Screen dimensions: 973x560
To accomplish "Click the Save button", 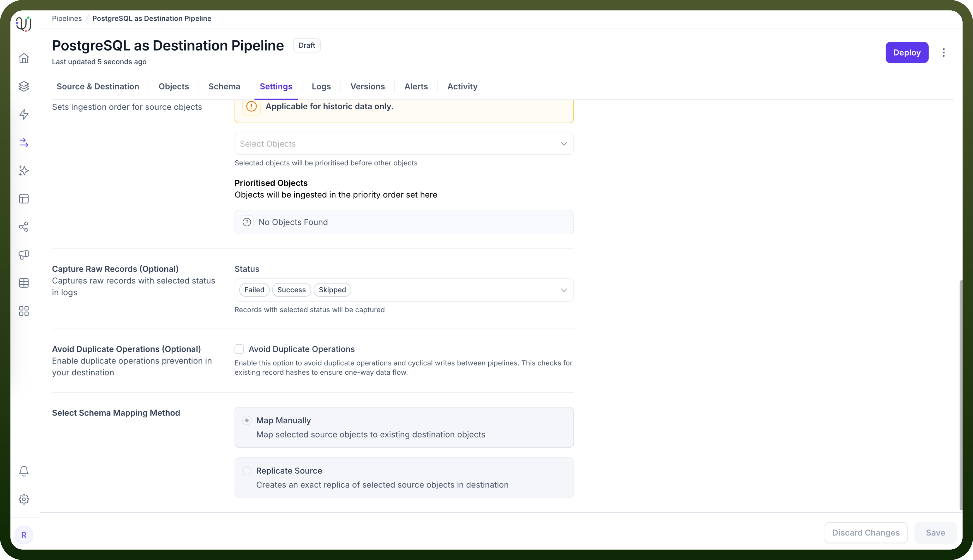I will click(935, 533).
